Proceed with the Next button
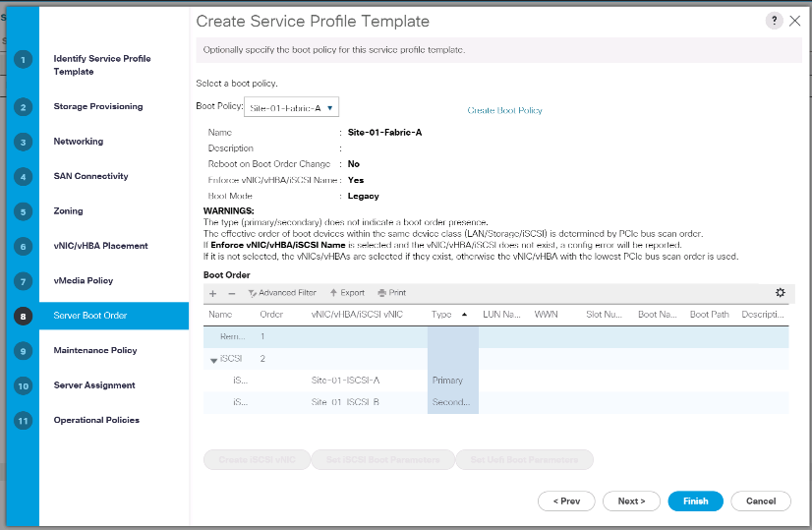Viewport: 812px width, 530px height. click(x=631, y=501)
